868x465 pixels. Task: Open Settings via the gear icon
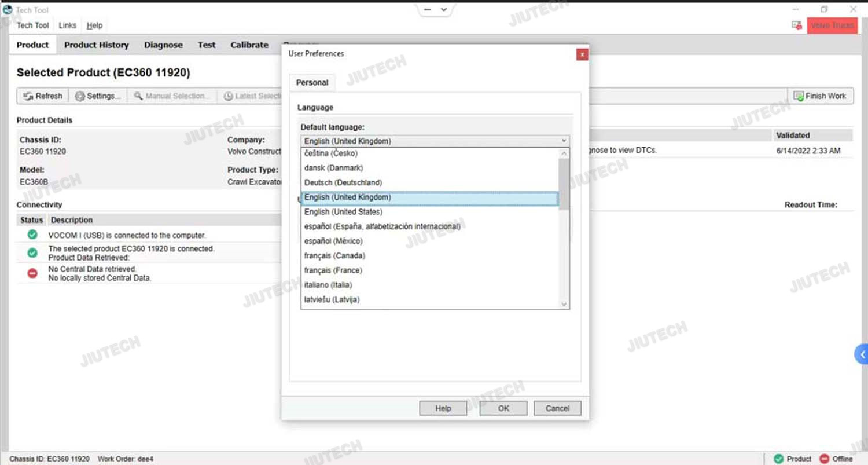pyautogui.click(x=80, y=96)
